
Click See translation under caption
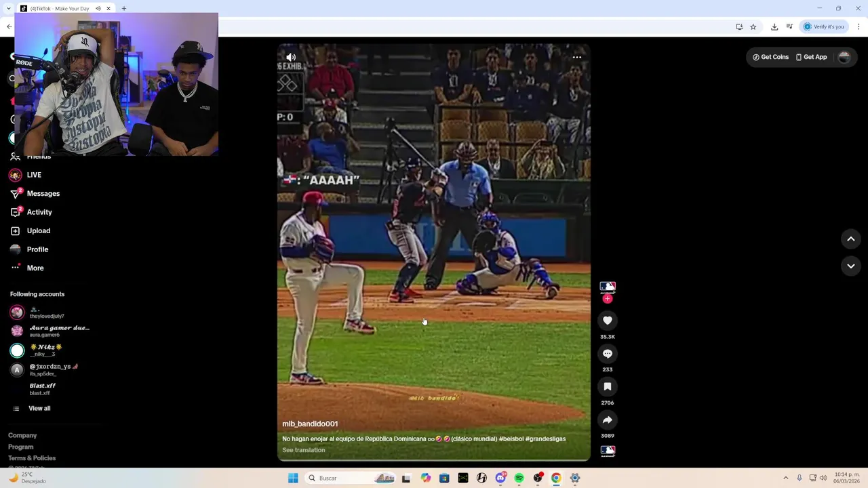coord(304,450)
